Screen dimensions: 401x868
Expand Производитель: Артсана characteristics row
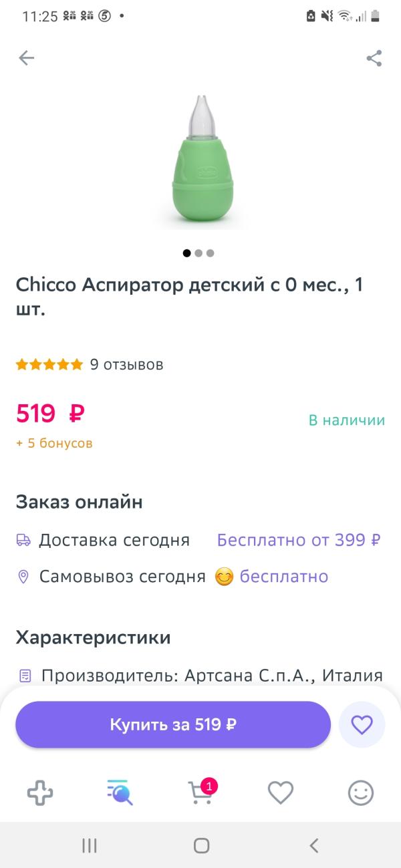pos(200,676)
